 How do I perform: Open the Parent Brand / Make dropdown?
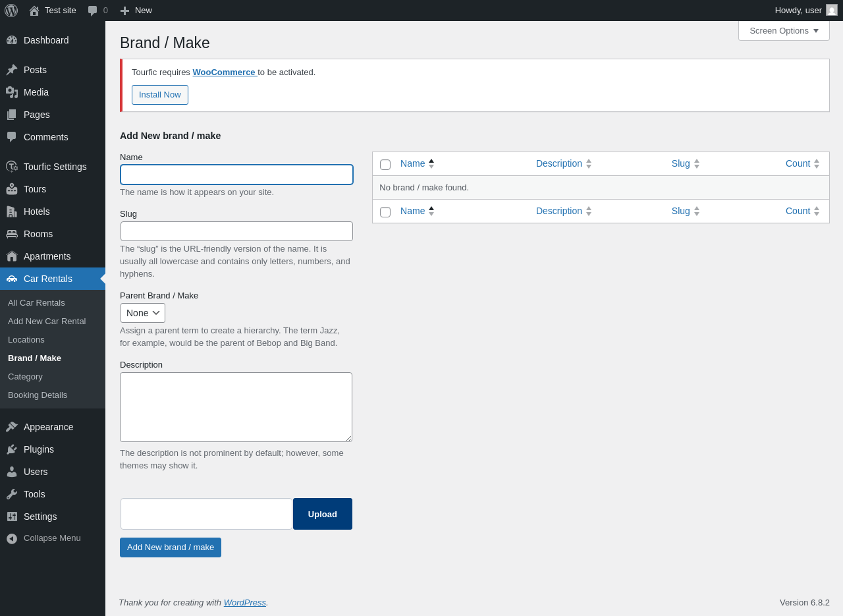(143, 313)
